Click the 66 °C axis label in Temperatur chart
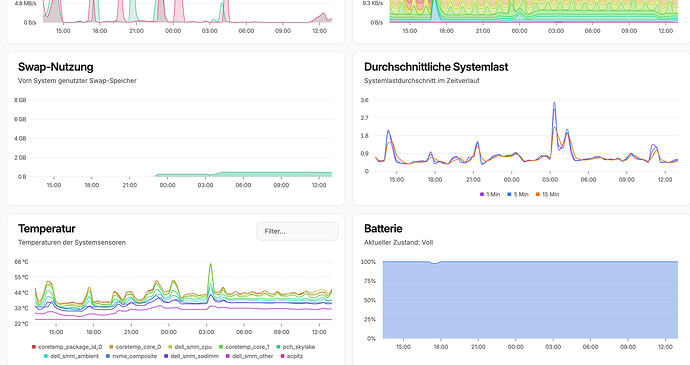This screenshot has width=690, height=365. [21, 262]
